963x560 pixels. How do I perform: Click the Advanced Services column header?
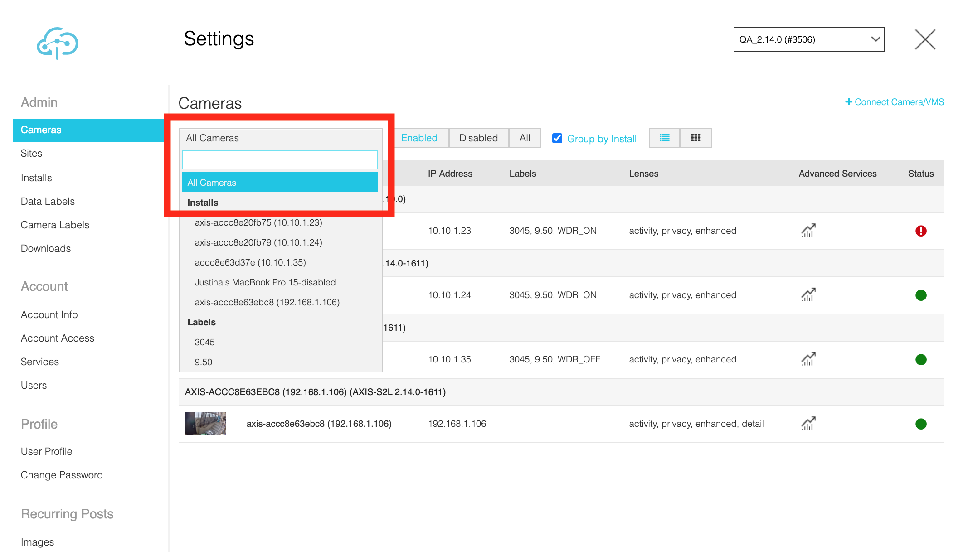[x=837, y=174]
